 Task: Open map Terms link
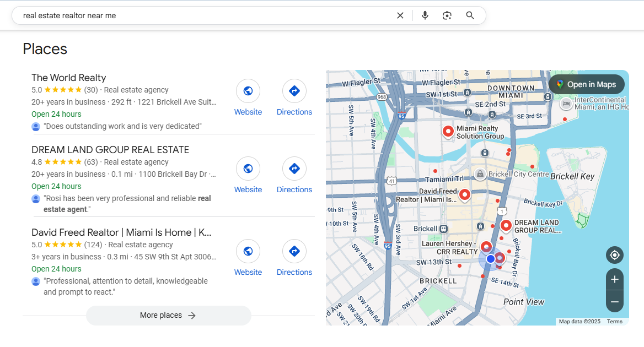(x=614, y=322)
